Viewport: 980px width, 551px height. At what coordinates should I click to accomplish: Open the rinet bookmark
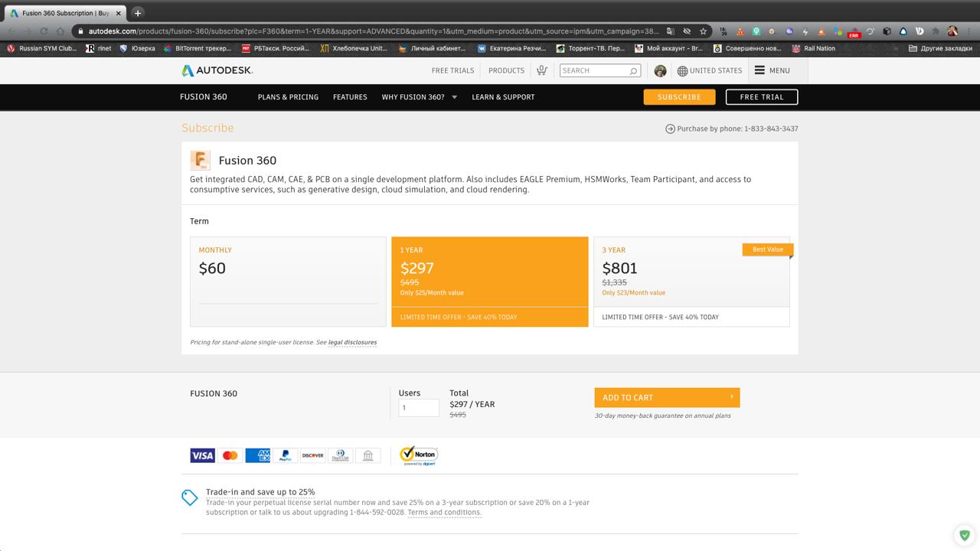(x=99, y=48)
